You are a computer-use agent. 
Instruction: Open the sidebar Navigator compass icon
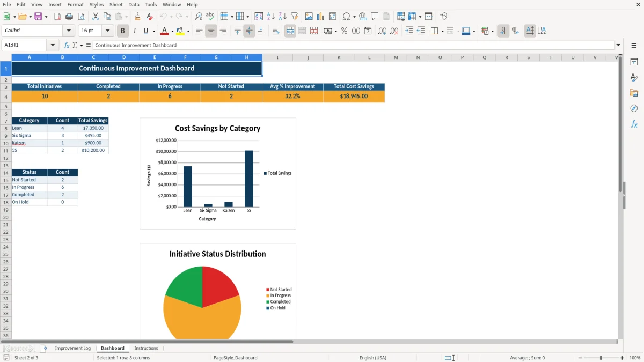point(634,108)
